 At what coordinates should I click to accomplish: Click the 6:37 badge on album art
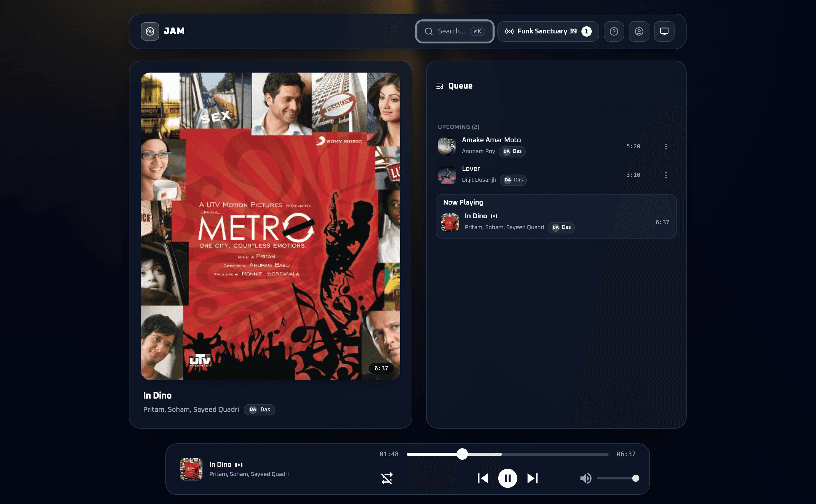[381, 368]
